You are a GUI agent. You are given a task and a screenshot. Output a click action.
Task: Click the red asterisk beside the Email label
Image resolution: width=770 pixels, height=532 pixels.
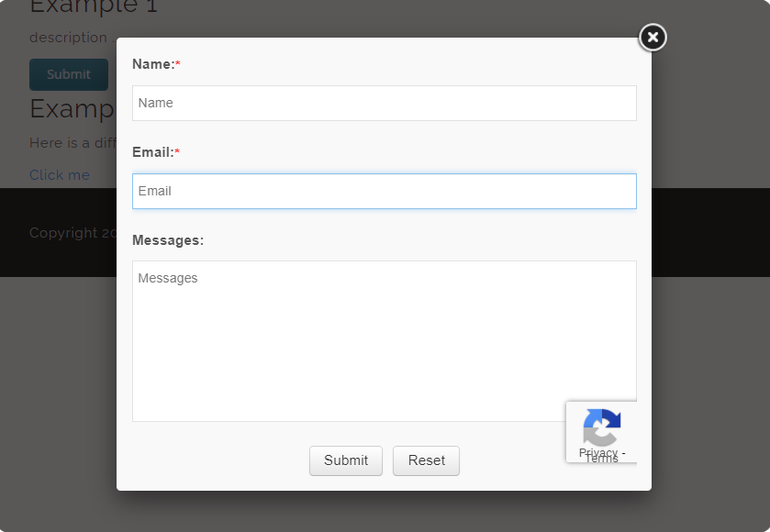(177, 152)
